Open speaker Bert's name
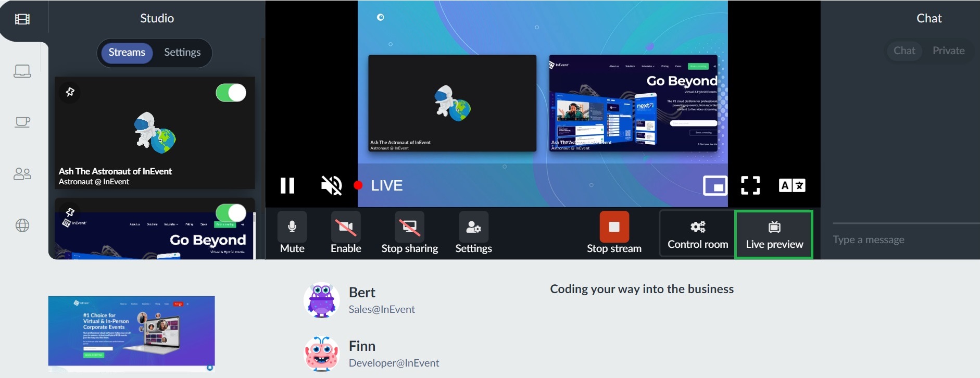This screenshot has width=980, height=378. [362, 293]
